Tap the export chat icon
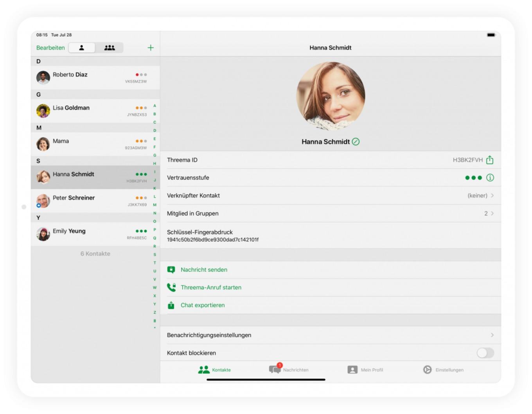 pos(171,305)
